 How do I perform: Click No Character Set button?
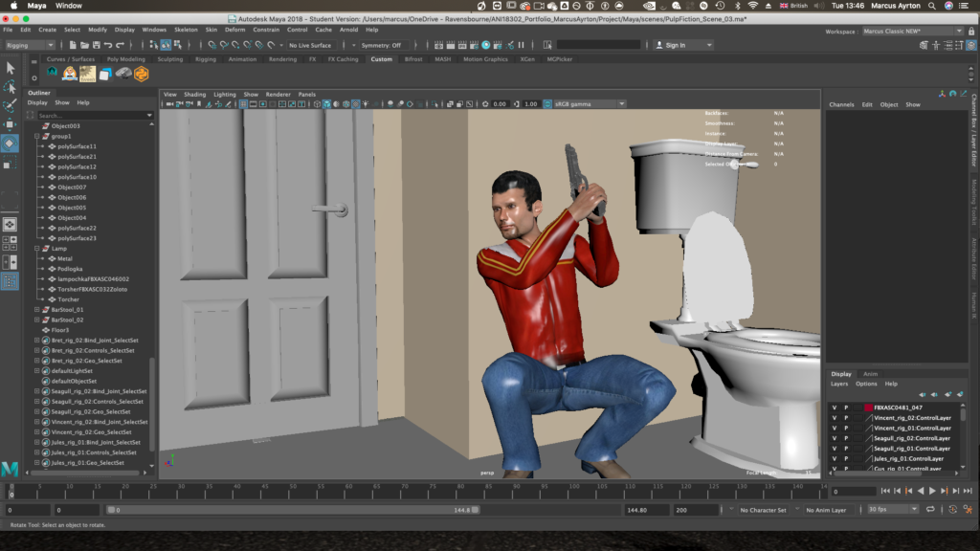pos(763,510)
